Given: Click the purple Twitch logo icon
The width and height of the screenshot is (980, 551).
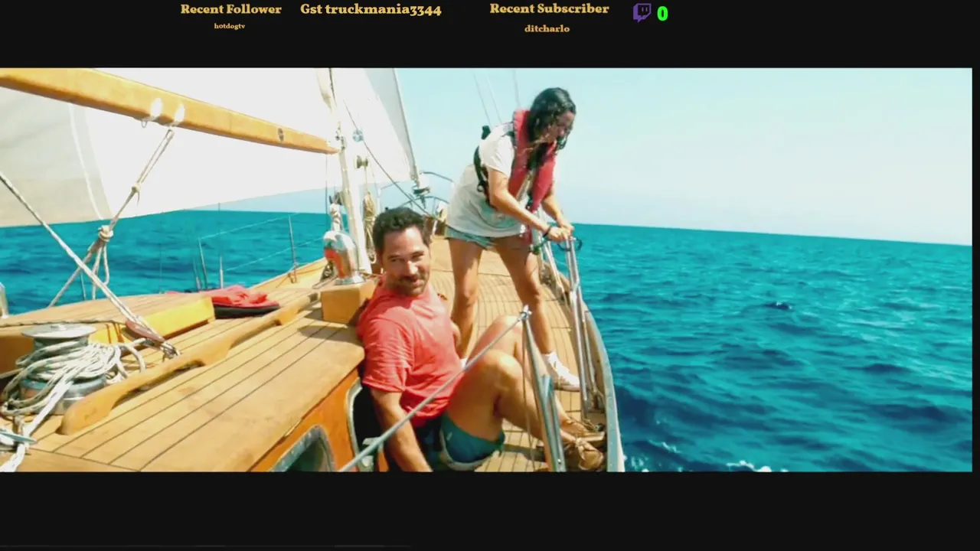Looking at the screenshot, I should (x=642, y=12).
